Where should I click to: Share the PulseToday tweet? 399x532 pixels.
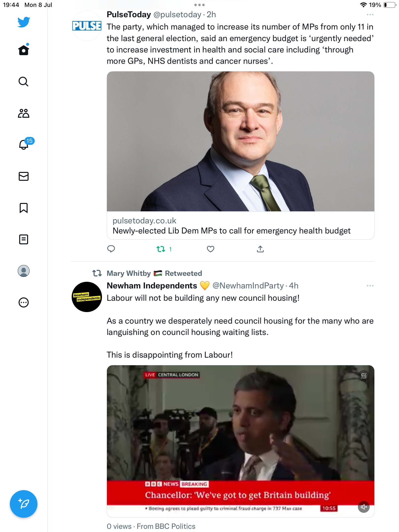(x=260, y=249)
